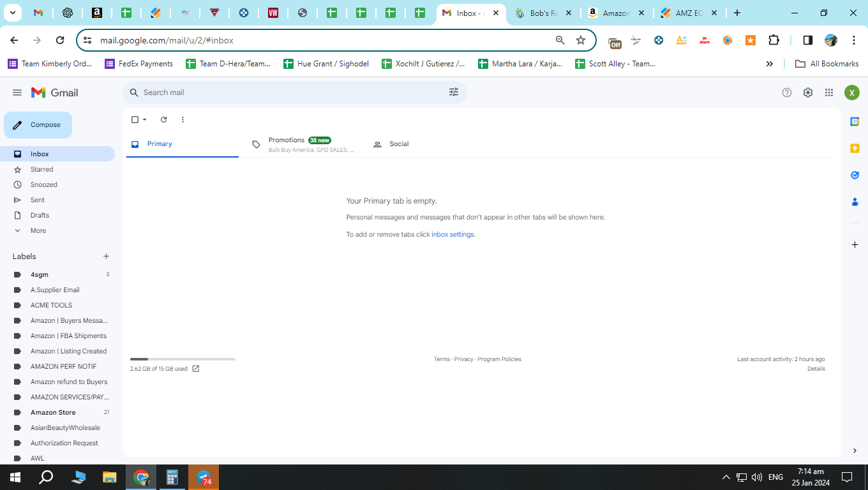The height and width of the screenshot is (490, 868).
Task: Open Google account avatar X
Action: pyautogui.click(x=852, y=93)
